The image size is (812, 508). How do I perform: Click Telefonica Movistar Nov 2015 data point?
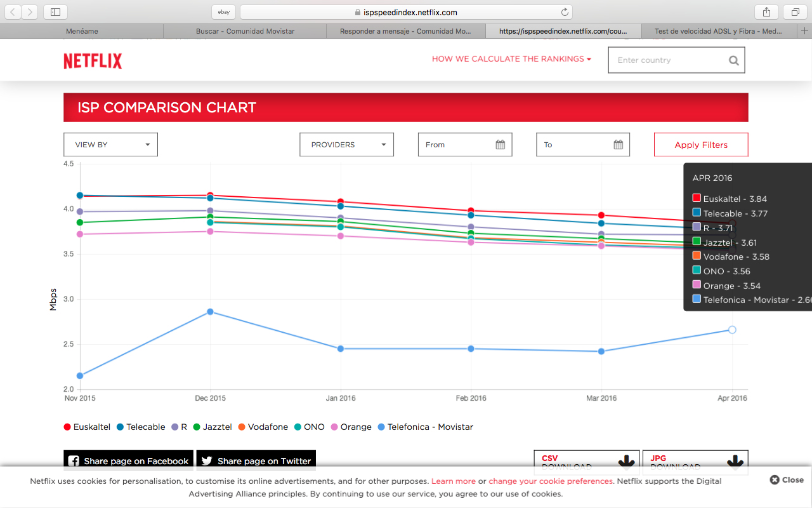click(x=80, y=375)
